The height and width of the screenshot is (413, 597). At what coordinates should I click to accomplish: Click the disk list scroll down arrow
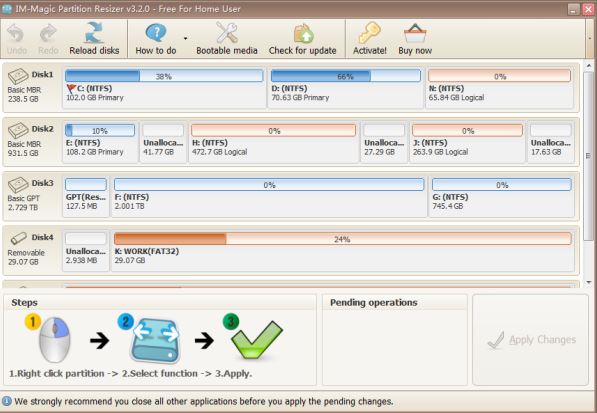point(589,282)
